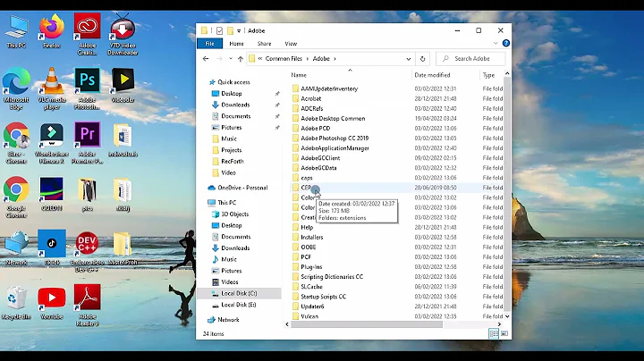Image resolution: width=644 pixels, height=361 pixels.
Task: Open Videoder desktop icon
Action: (x=123, y=85)
